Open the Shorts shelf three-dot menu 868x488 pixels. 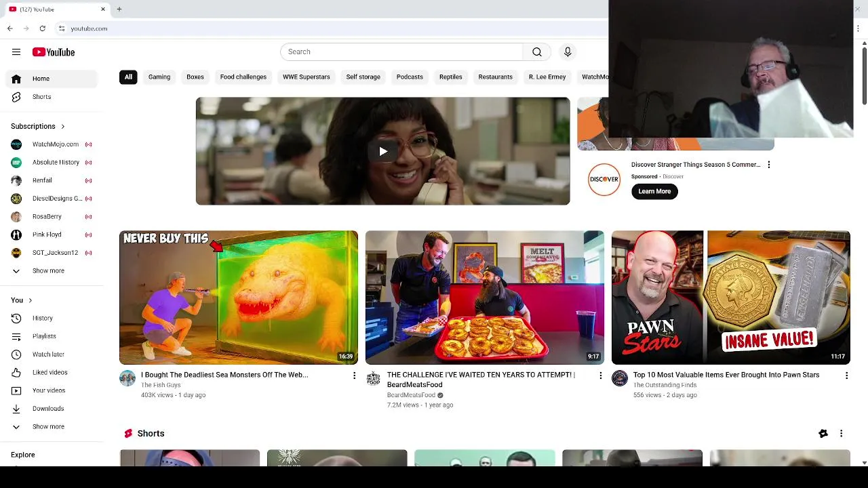[841, 434]
